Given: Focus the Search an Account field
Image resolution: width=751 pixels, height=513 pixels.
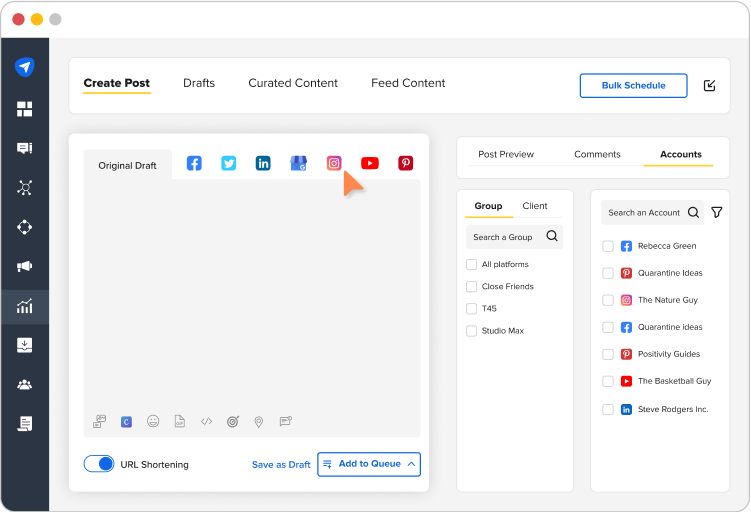Looking at the screenshot, I should [x=652, y=213].
